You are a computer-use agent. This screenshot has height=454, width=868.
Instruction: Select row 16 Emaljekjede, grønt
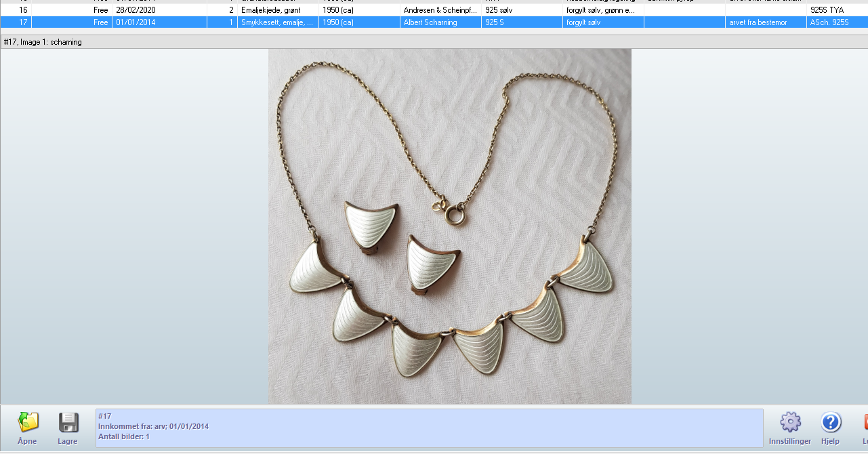coord(271,10)
